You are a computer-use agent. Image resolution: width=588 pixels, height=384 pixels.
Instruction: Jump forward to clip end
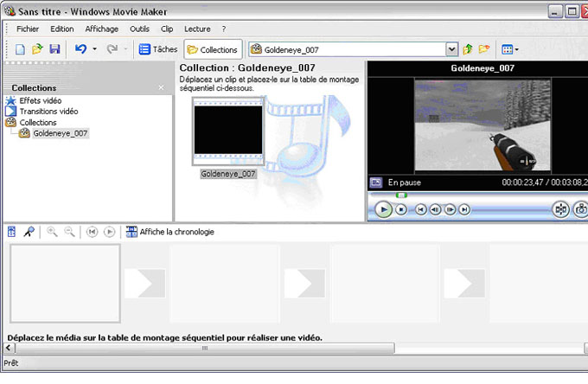pos(464,209)
